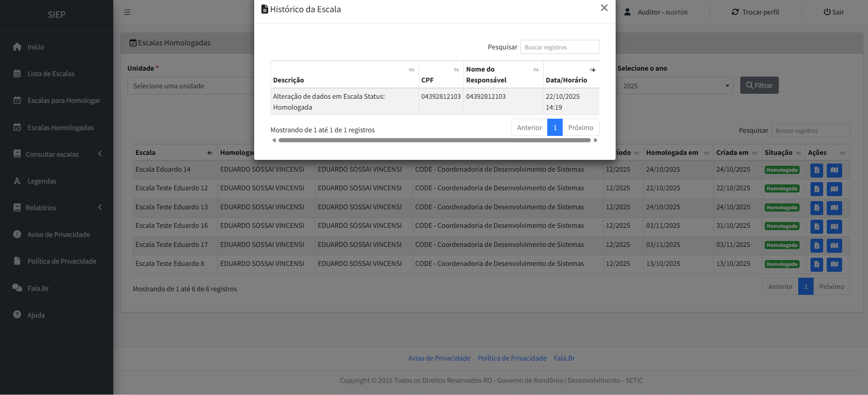Screen dimensions: 868x395
Task: Click map icon for Escala Teste Eduardo 8
Action: (834, 264)
